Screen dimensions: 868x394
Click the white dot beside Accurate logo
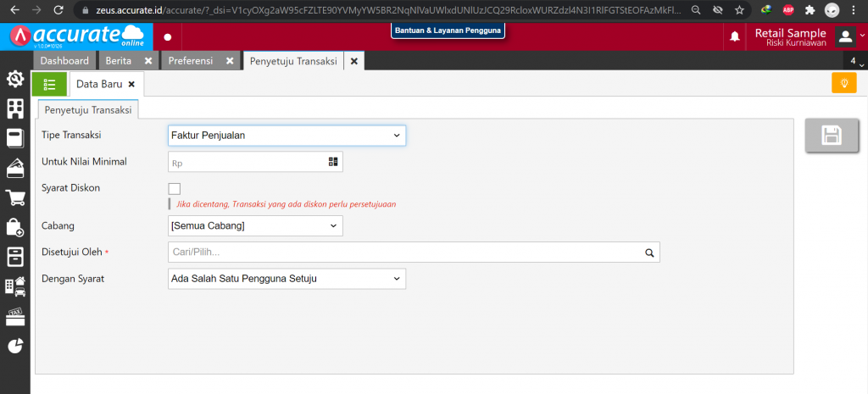coord(168,37)
